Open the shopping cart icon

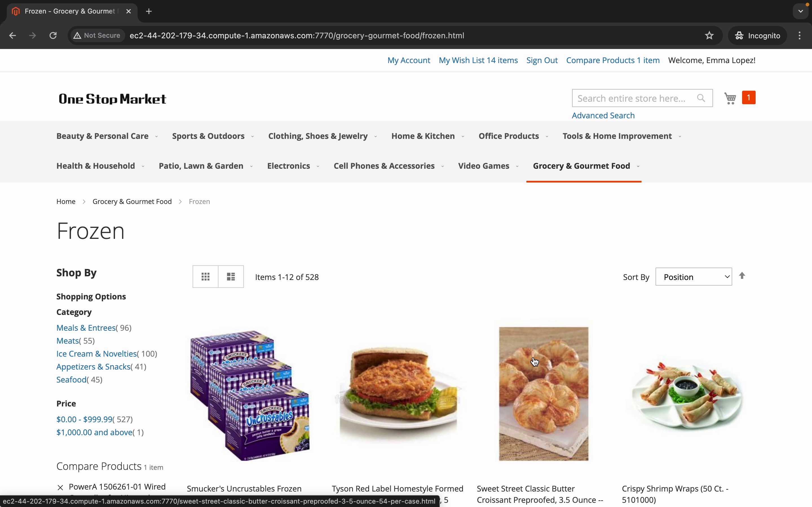(730, 98)
